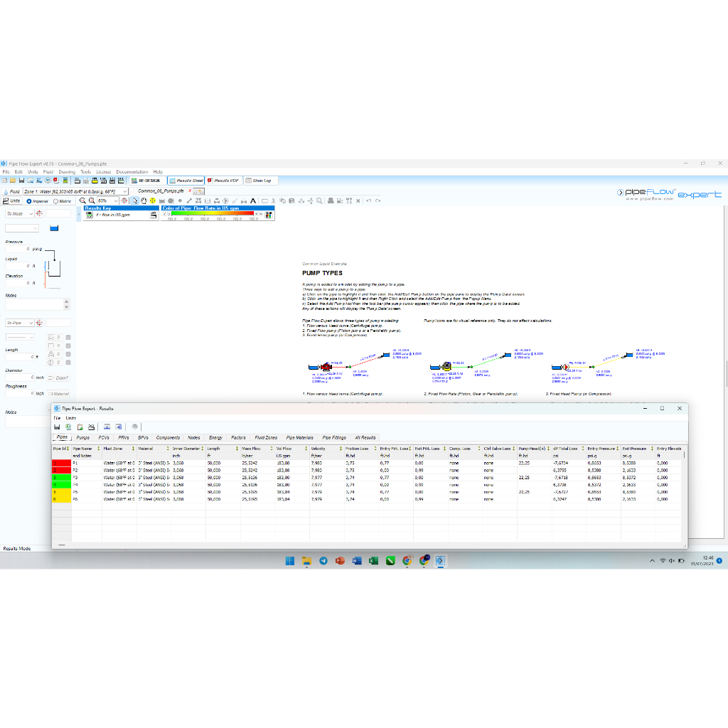Open the Documentation menu
The height and width of the screenshot is (728, 728).
(x=132, y=172)
